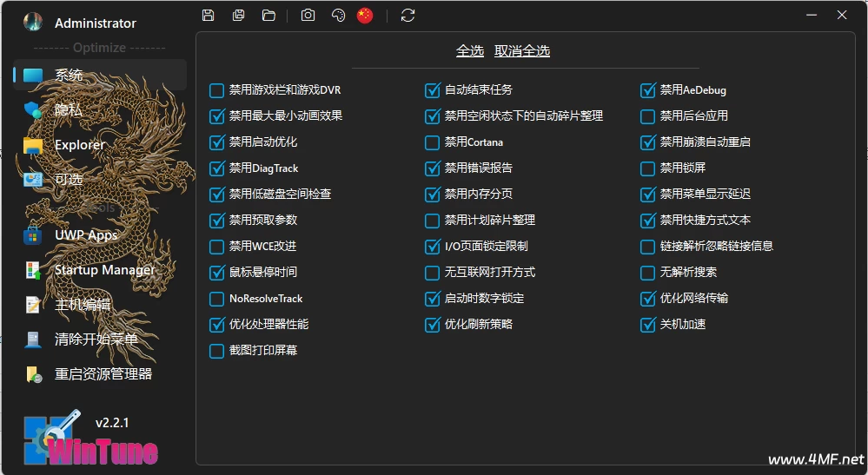This screenshot has width=868, height=475.
Task: Click the 取消全选 deselect-all link
Action: pyautogui.click(x=522, y=51)
